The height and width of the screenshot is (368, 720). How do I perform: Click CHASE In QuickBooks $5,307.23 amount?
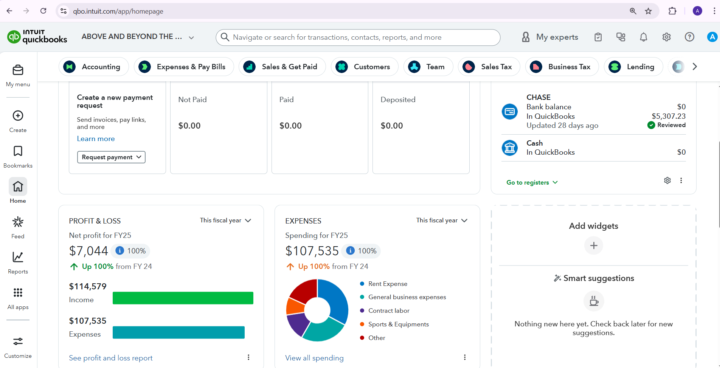[x=669, y=116]
